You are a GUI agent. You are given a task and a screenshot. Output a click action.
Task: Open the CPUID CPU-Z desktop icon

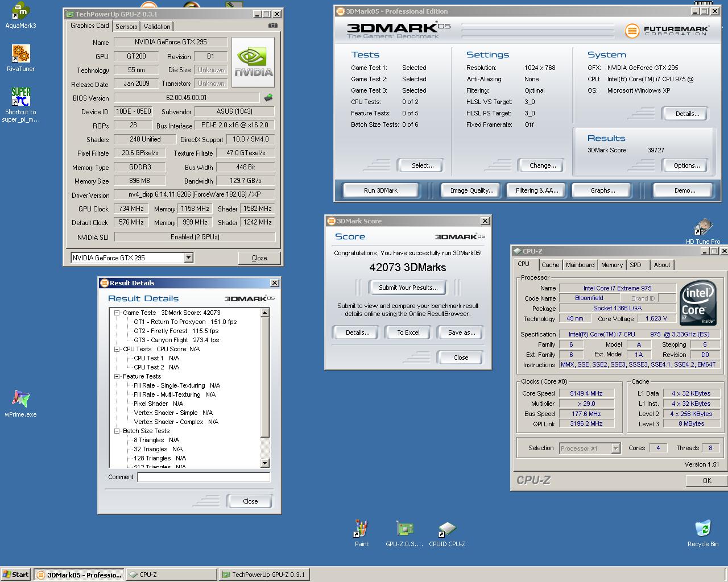click(447, 533)
